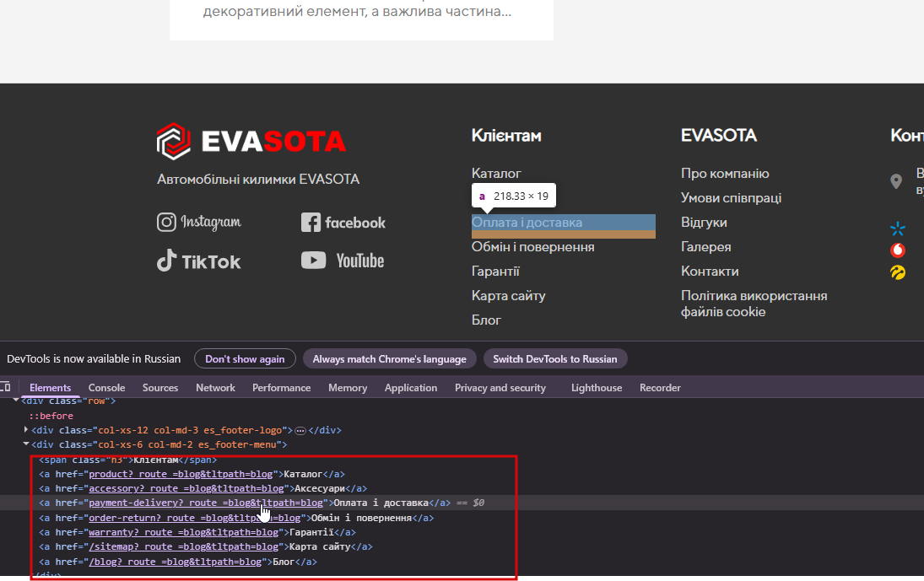Image resolution: width=924 pixels, height=581 pixels.
Task: Select the Каталог anchor node in DOM
Action: [192, 474]
